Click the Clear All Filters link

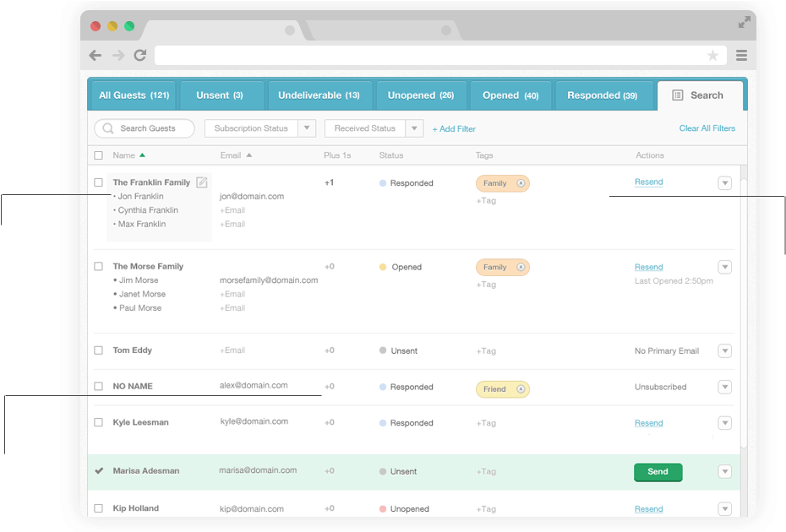(707, 128)
